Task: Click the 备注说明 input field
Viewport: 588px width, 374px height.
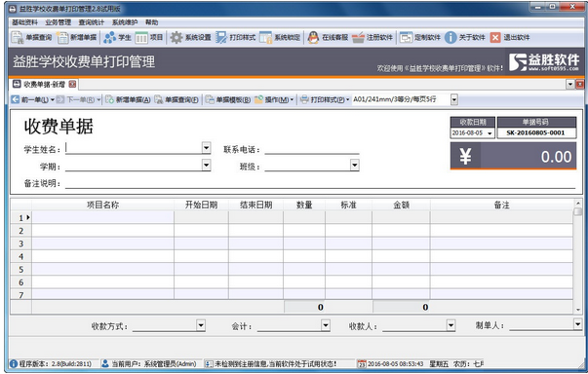Action: (320, 183)
